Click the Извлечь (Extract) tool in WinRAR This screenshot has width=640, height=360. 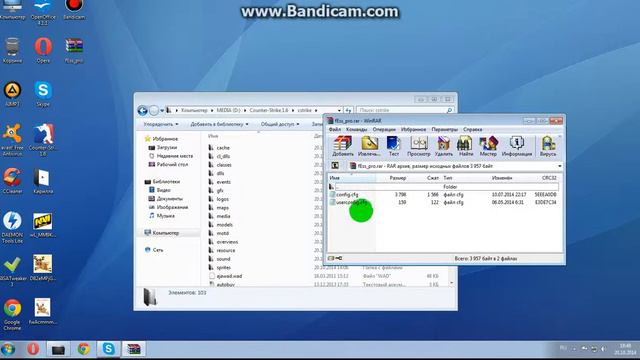pos(369,147)
